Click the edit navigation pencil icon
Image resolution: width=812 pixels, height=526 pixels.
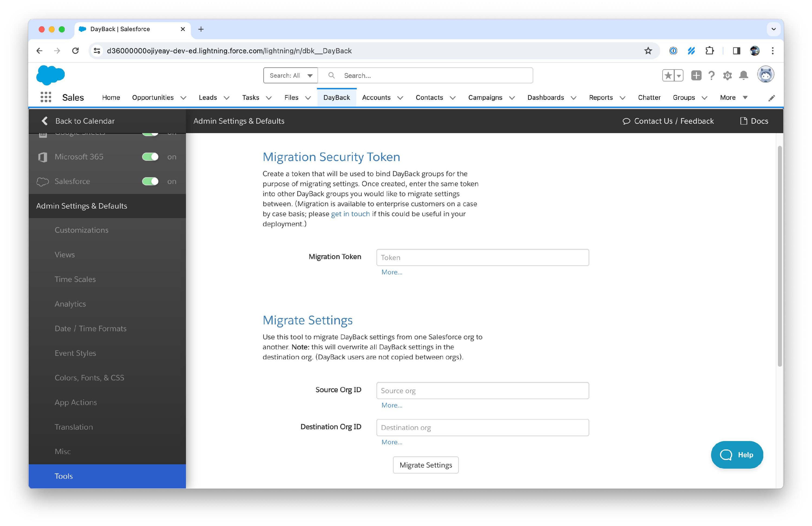point(771,98)
